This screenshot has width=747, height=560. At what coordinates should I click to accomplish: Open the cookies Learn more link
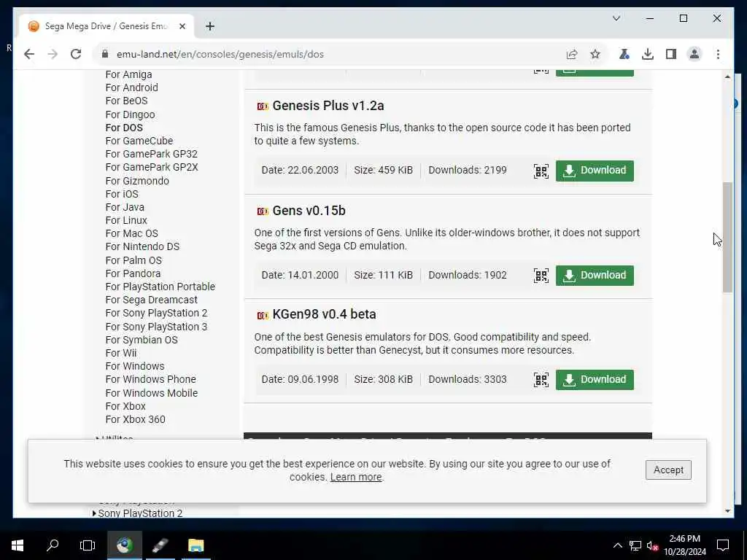click(356, 477)
